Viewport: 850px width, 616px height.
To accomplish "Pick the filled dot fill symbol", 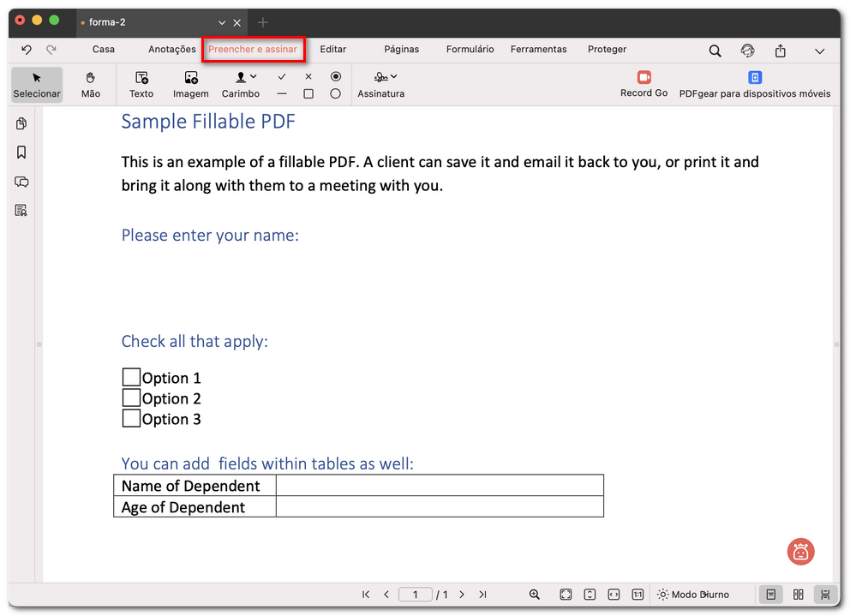I will click(336, 76).
